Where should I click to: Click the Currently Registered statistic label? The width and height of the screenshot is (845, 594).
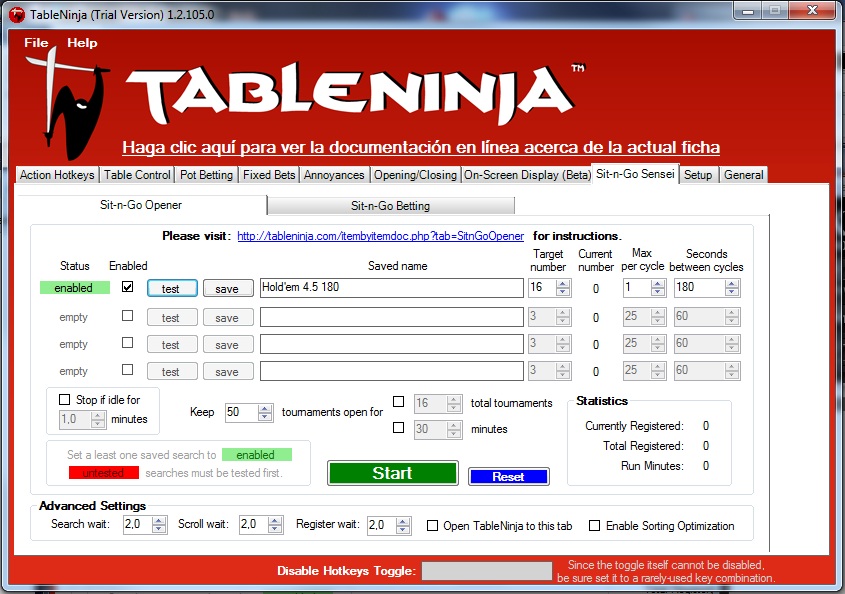(634, 426)
